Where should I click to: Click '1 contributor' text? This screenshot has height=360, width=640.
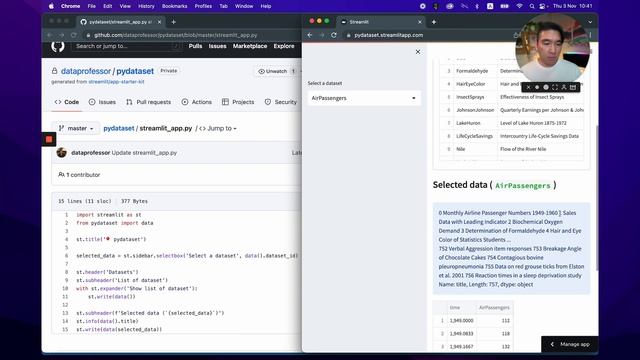click(79, 175)
